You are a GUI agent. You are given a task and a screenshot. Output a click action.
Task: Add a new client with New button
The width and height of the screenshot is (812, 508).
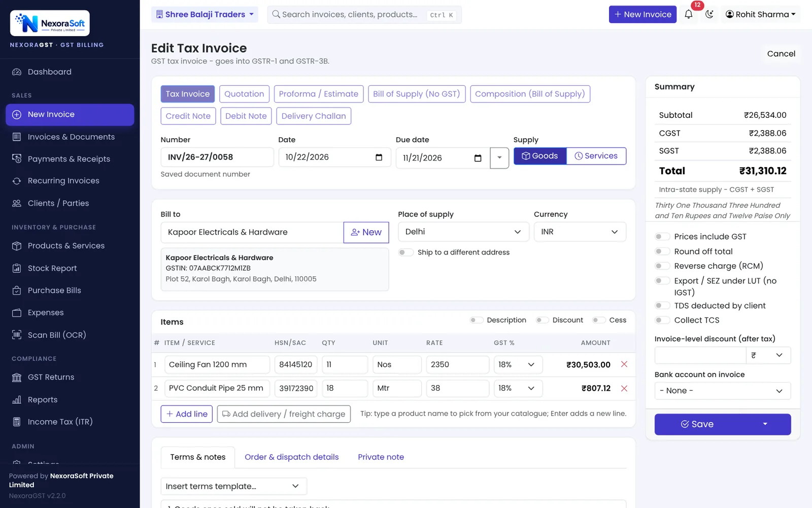click(366, 232)
